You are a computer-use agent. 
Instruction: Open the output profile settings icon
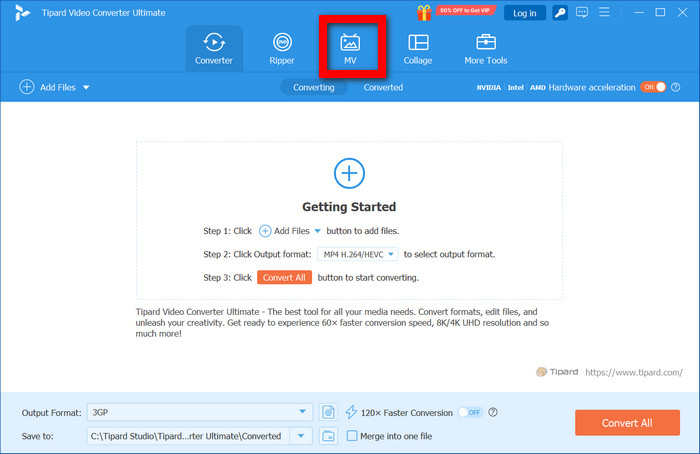tap(328, 412)
